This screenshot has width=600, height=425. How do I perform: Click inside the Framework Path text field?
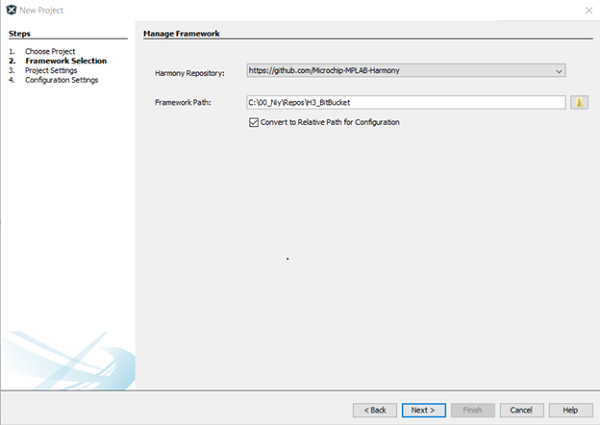pyautogui.click(x=406, y=102)
